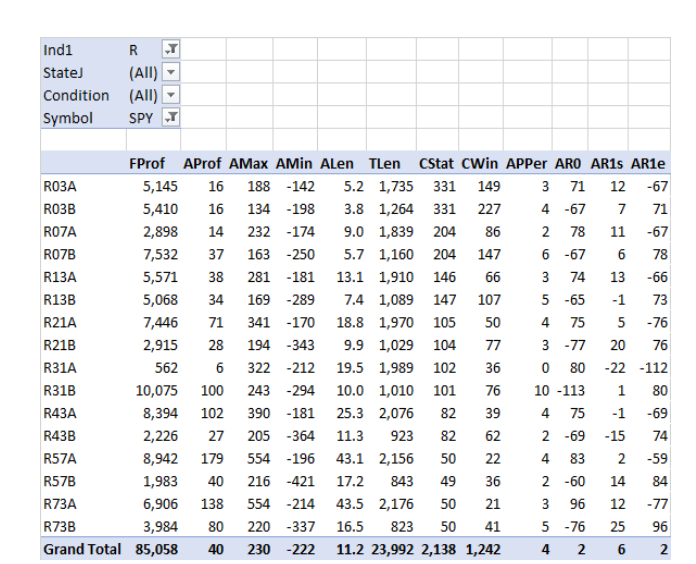The height and width of the screenshot is (564, 696).
Task: Click AR1e value -112 for R31A
Action: (x=653, y=368)
